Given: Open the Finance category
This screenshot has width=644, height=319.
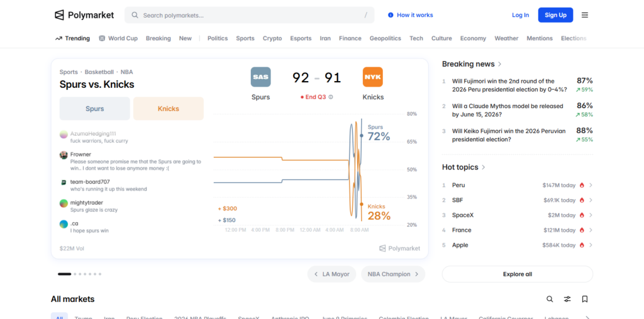Looking at the screenshot, I should click(350, 38).
